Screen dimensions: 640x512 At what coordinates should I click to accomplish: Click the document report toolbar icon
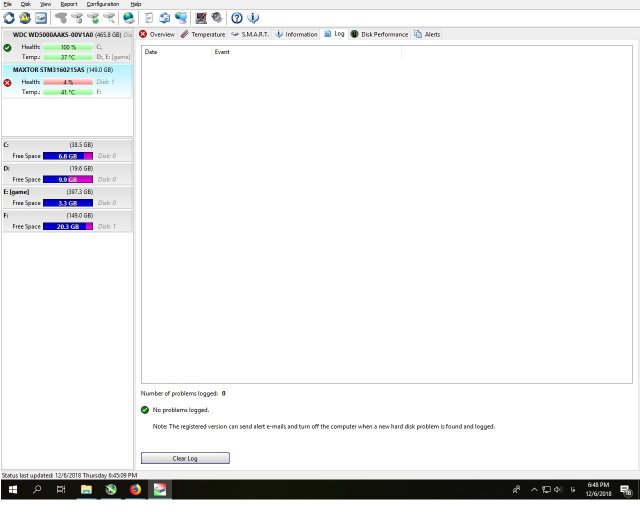(149, 18)
